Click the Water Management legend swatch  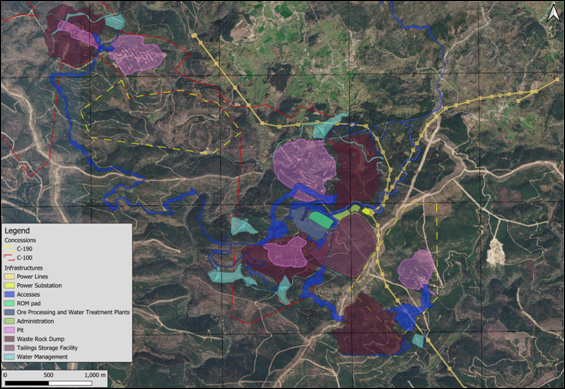pos(9,357)
